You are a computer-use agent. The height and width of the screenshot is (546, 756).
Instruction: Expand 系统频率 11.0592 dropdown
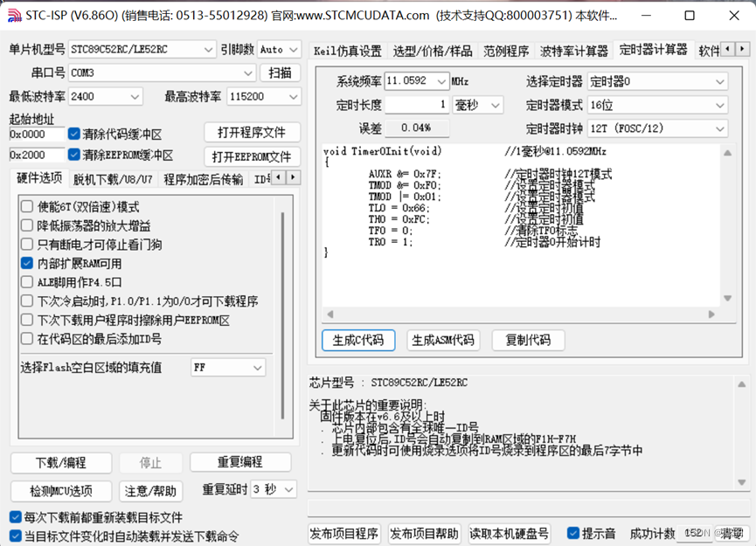(x=417, y=81)
